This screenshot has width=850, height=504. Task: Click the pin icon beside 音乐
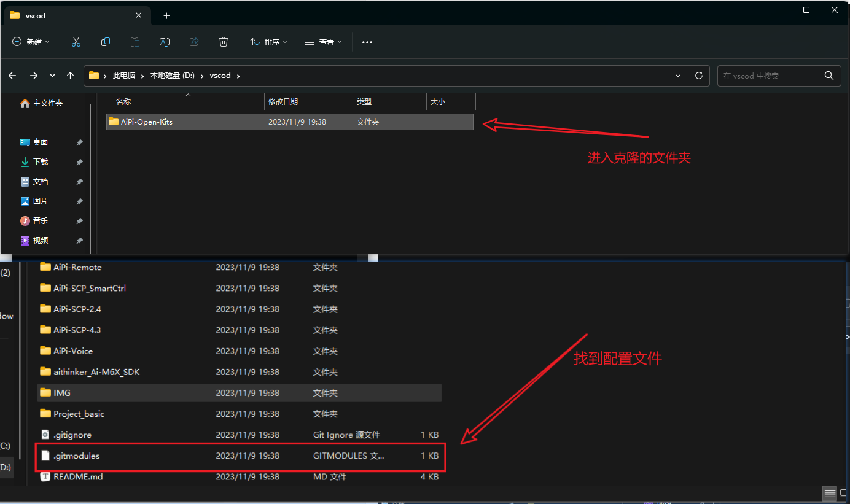(79, 221)
